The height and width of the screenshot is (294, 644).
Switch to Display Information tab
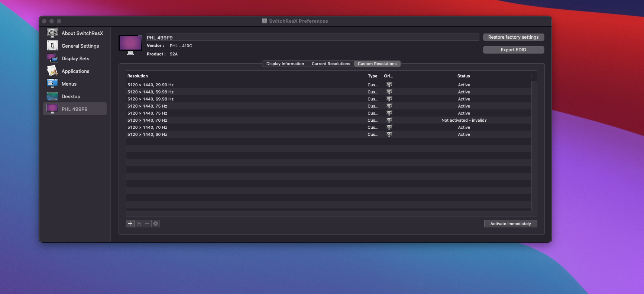coord(285,64)
